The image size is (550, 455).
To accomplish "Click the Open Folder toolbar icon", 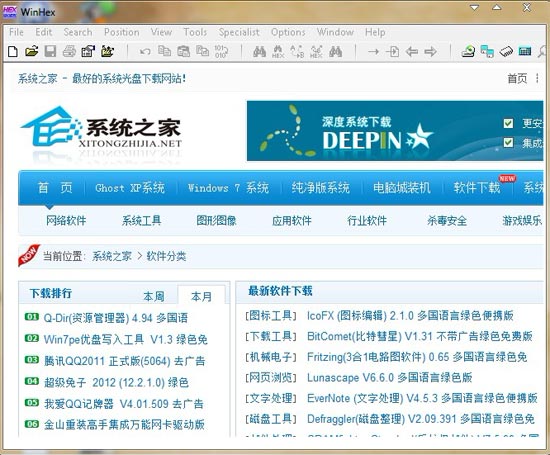I will [x=107, y=52].
